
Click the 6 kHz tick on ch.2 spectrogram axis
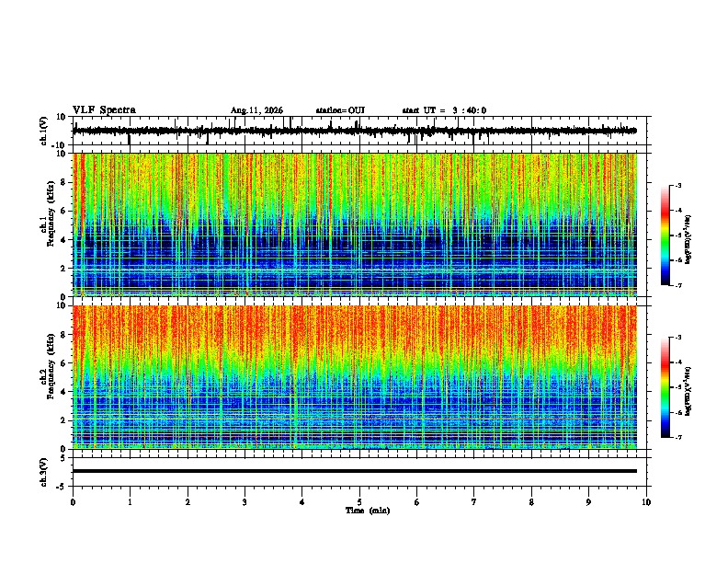coord(64,363)
